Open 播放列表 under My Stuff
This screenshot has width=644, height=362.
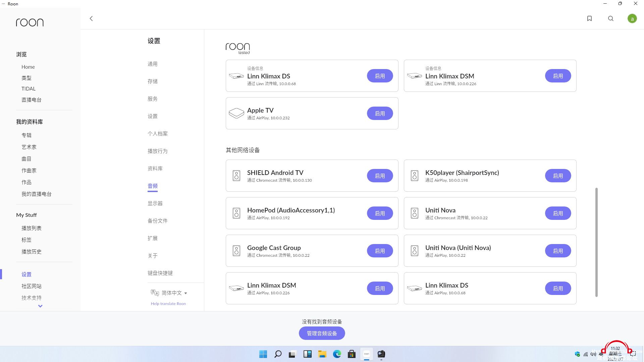[32, 228]
